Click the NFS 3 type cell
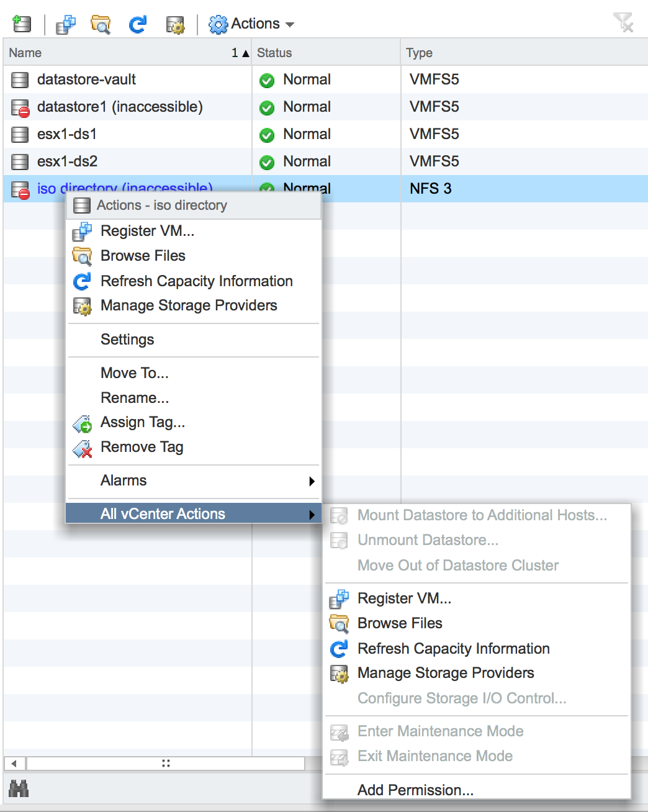648x812 pixels. tap(431, 189)
